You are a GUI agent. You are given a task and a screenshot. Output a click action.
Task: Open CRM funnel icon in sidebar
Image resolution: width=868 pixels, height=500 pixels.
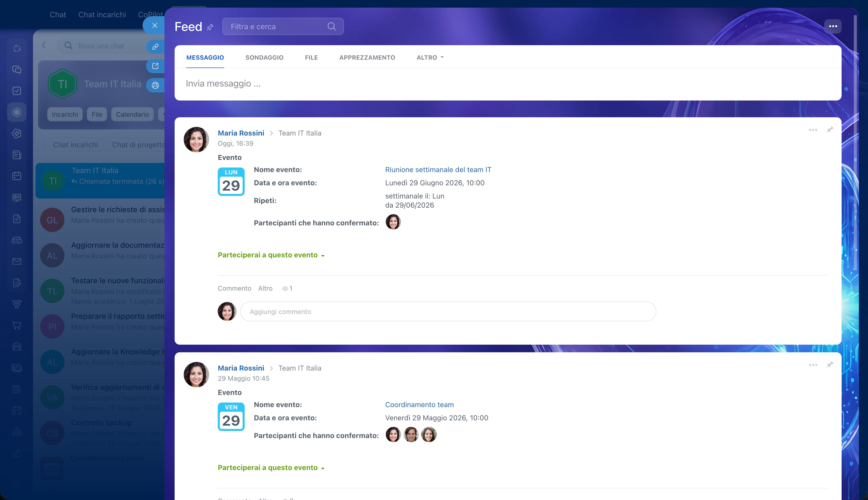tap(17, 304)
